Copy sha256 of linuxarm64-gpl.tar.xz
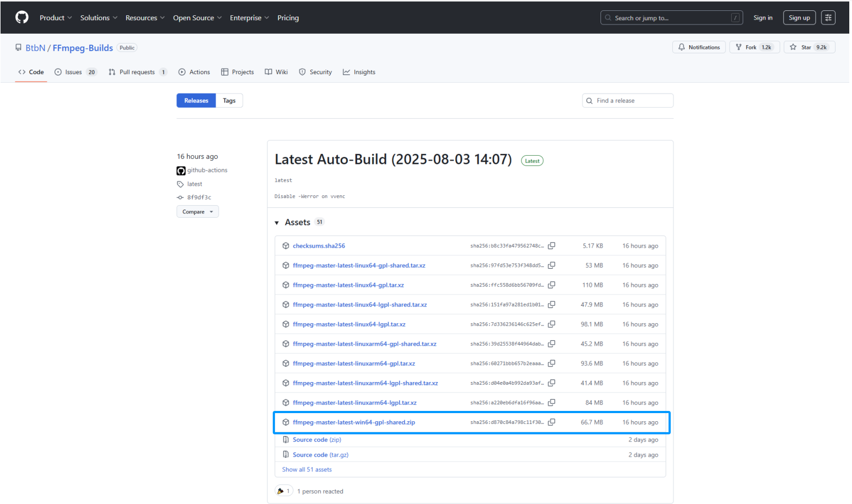The height and width of the screenshot is (504, 852). (551, 364)
